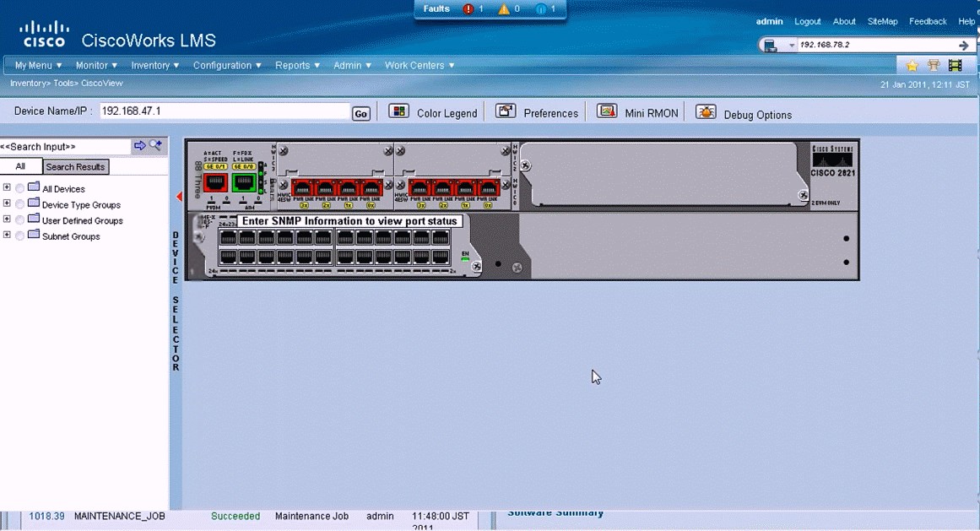
Task: Click the film strip icon in toolbar
Action: [955, 65]
